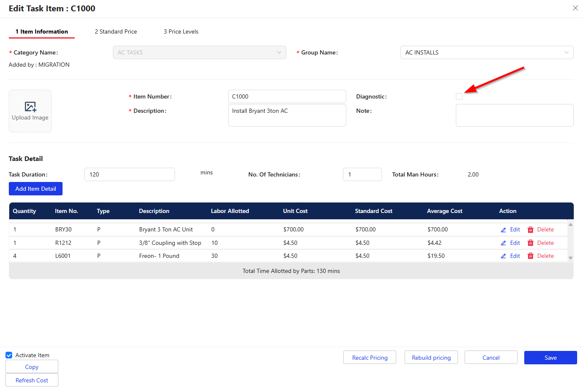Click the trash icon in the BRY30 row
This screenshot has height=392, width=583.
pos(531,230)
